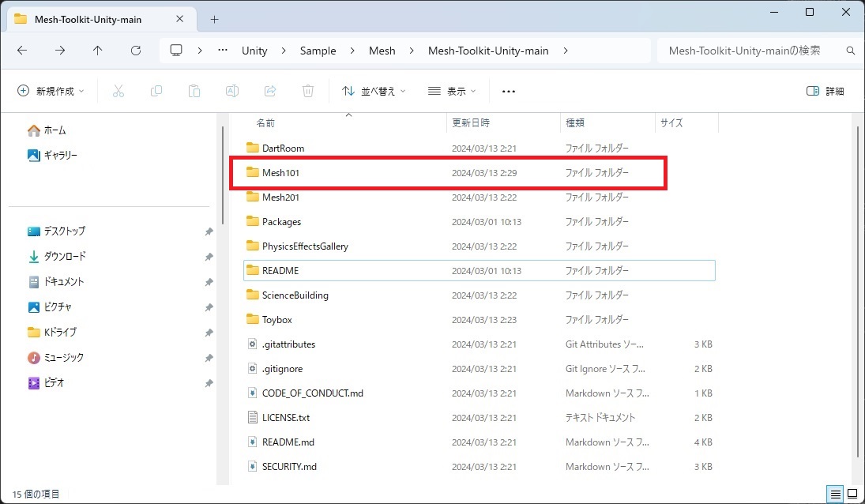
Task: Open the 並べ替え sort dropdown
Action: click(x=374, y=91)
